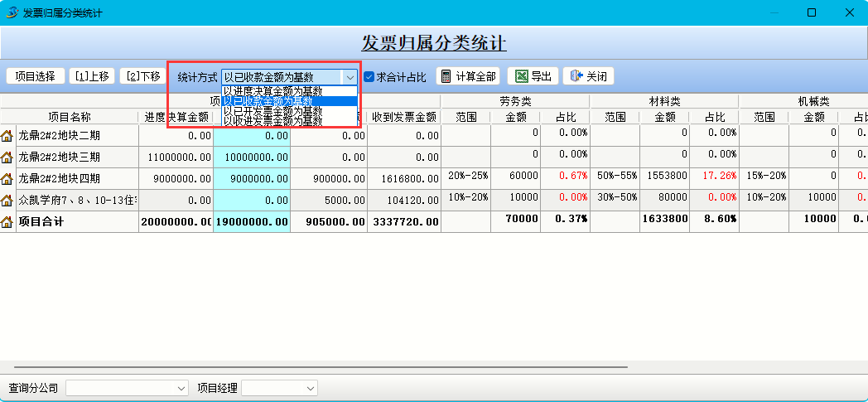Collapse the 统计方式 dropdown via its arrow
The image size is (868, 402).
click(x=350, y=77)
